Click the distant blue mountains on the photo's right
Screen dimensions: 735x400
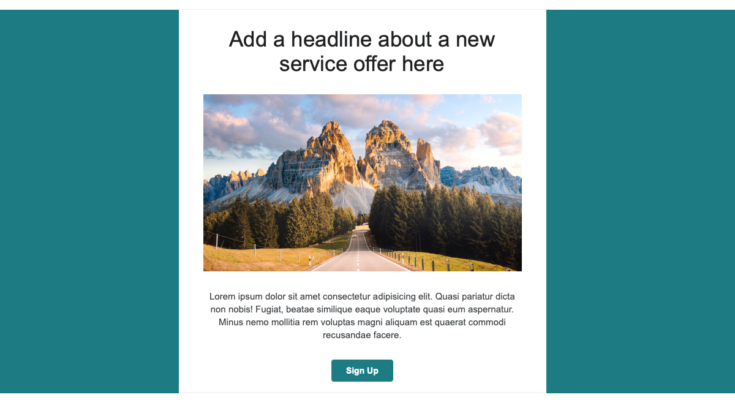(483, 179)
